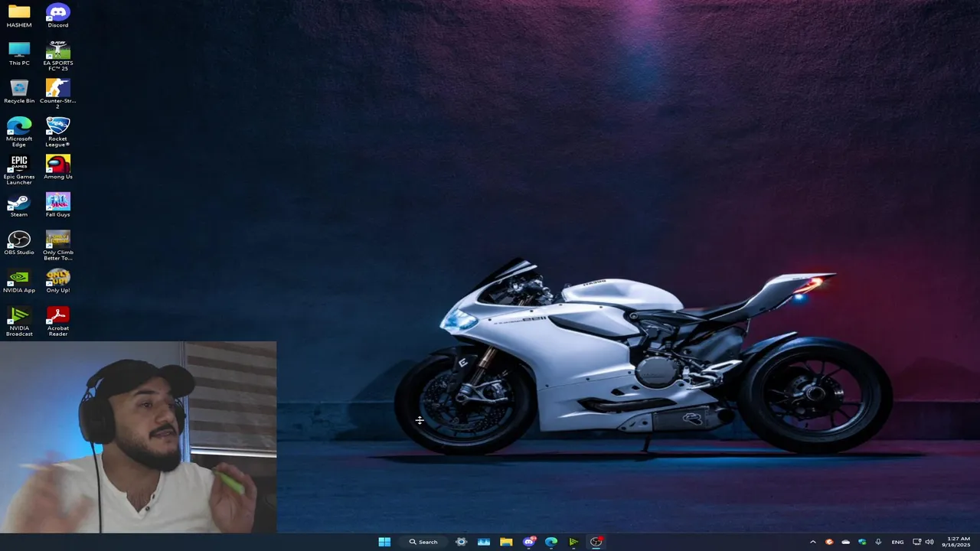
Task: Open File Explorer from taskbar
Action: coord(506,542)
